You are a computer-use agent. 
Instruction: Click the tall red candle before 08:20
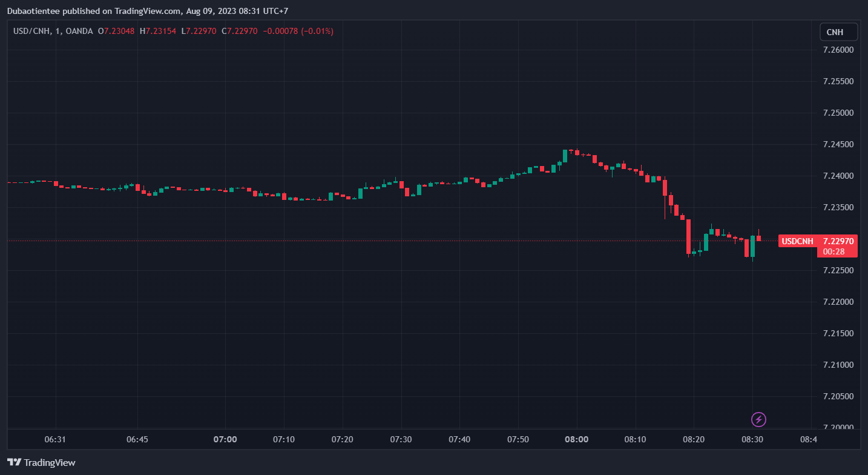[688, 236]
